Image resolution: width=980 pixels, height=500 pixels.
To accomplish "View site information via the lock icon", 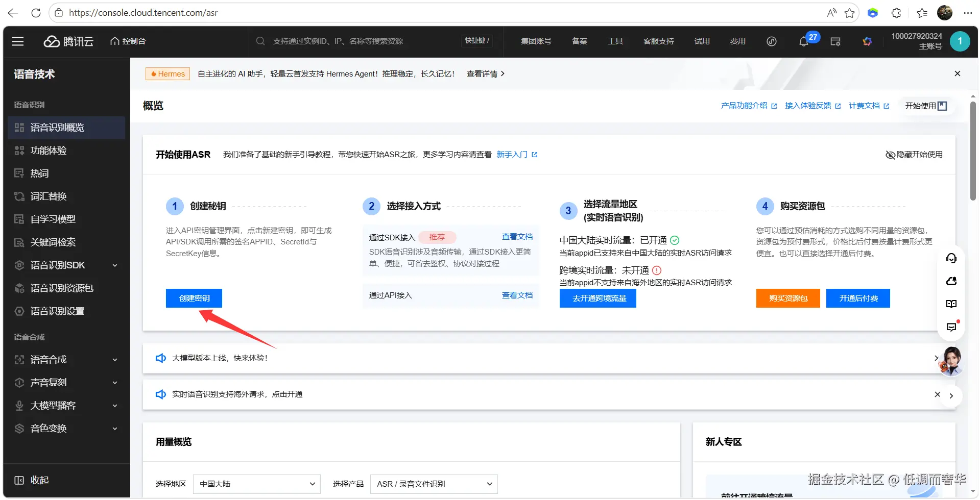I will point(59,13).
